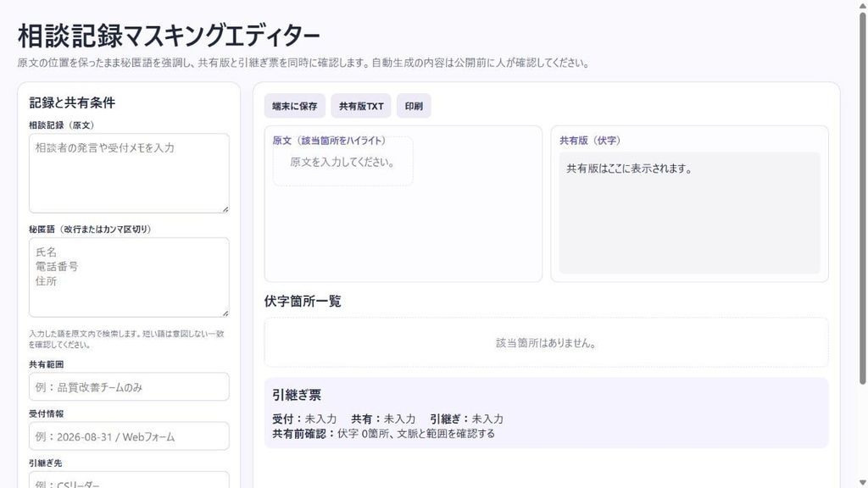Click the 原文を入力してください placeholder box
Viewport: 868px width, 488px height.
point(342,162)
